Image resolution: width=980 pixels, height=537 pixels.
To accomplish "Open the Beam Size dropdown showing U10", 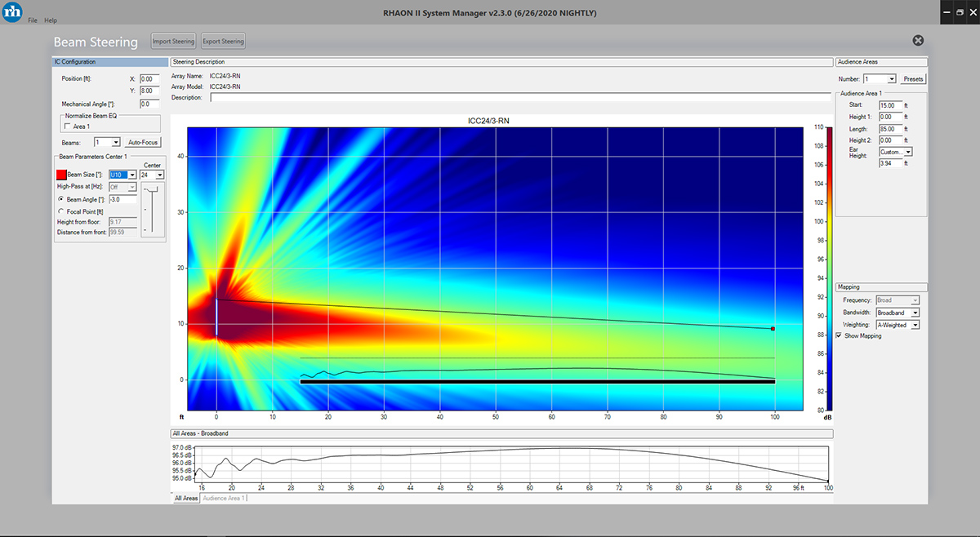I will pyautogui.click(x=122, y=175).
